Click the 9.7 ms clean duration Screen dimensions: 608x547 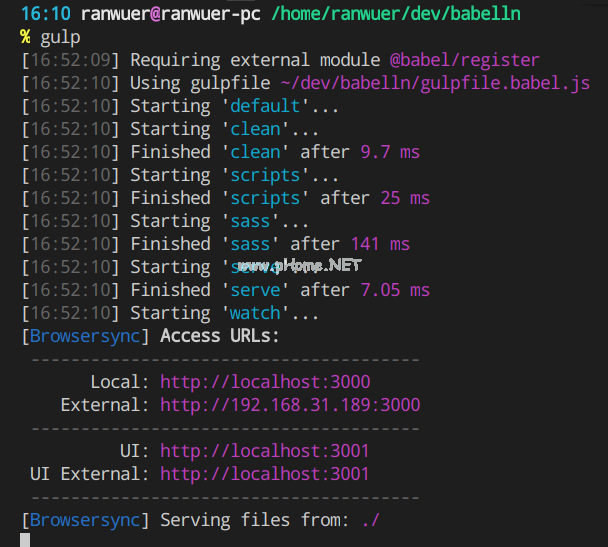pyautogui.click(x=390, y=152)
